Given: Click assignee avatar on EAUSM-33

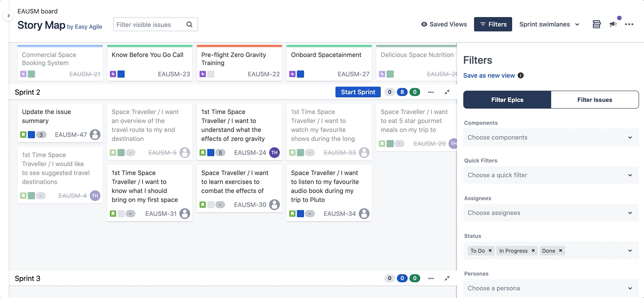Looking at the screenshot, I should (x=364, y=153).
